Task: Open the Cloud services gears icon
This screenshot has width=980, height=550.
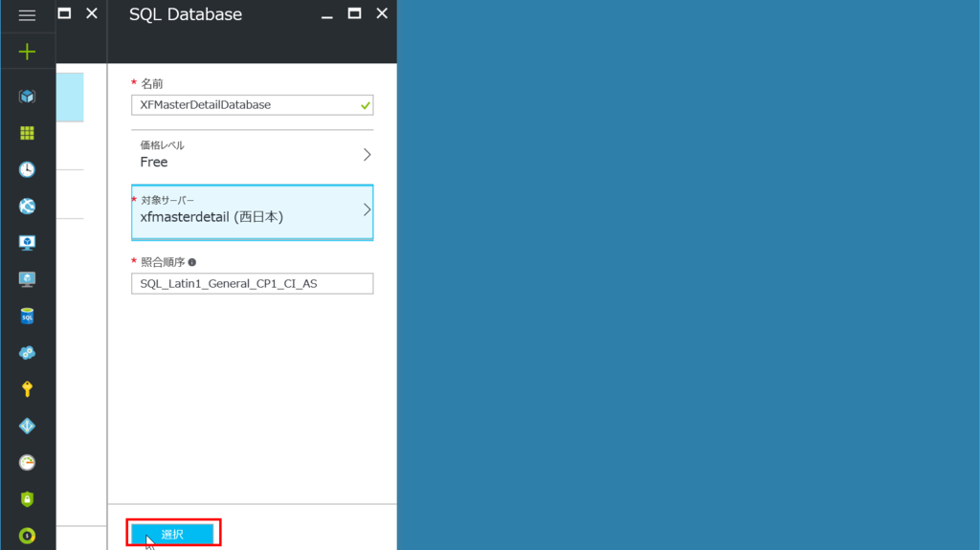Action: [27, 353]
